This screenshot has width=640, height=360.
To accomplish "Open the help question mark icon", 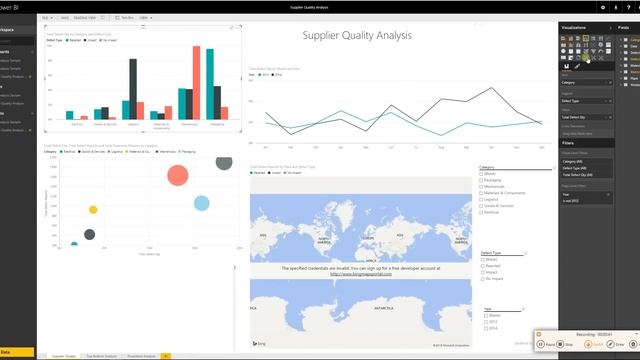I will tap(629, 7).
